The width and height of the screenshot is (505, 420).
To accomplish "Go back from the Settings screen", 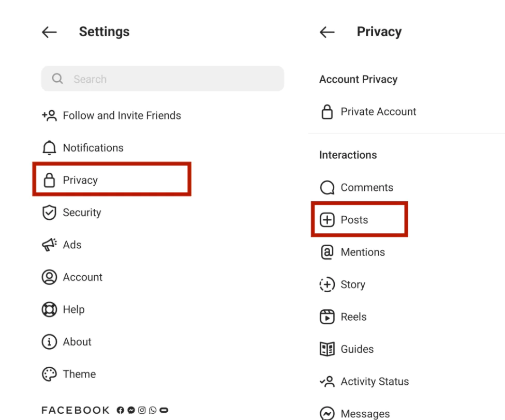I will click(x=49, y=32).
